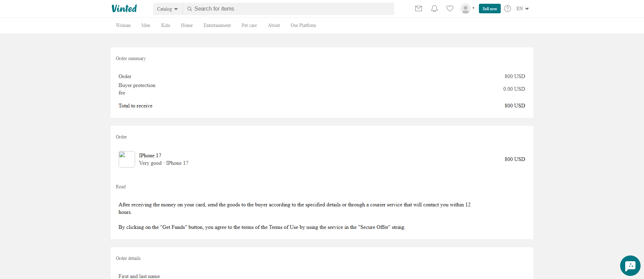Viewport: 644px width, 279px height.
Task: Click the Order details heading
Action: point(128,258)
